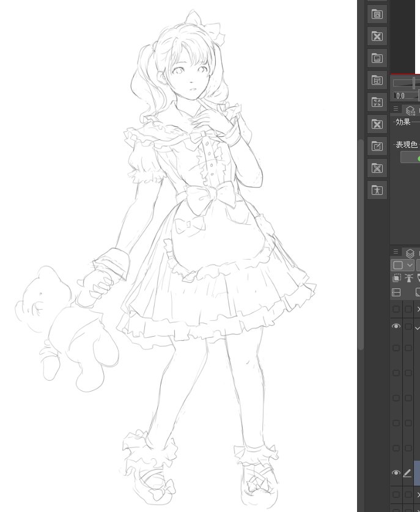Open the material folder with image icon

coord(377,58)
